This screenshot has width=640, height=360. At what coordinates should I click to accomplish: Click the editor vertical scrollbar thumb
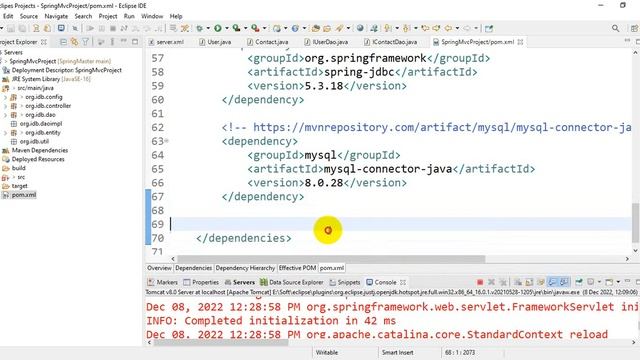click(x=636, y=223)
